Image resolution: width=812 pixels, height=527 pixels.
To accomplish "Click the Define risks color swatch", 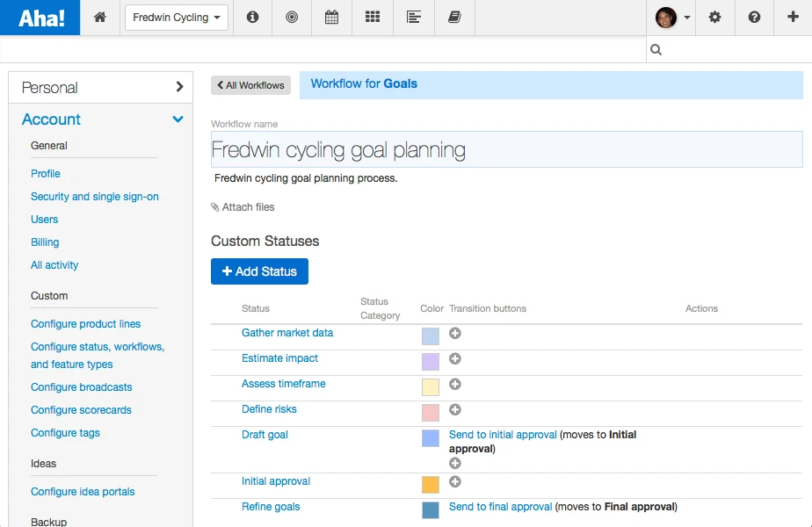I will (x=431, y=412).
